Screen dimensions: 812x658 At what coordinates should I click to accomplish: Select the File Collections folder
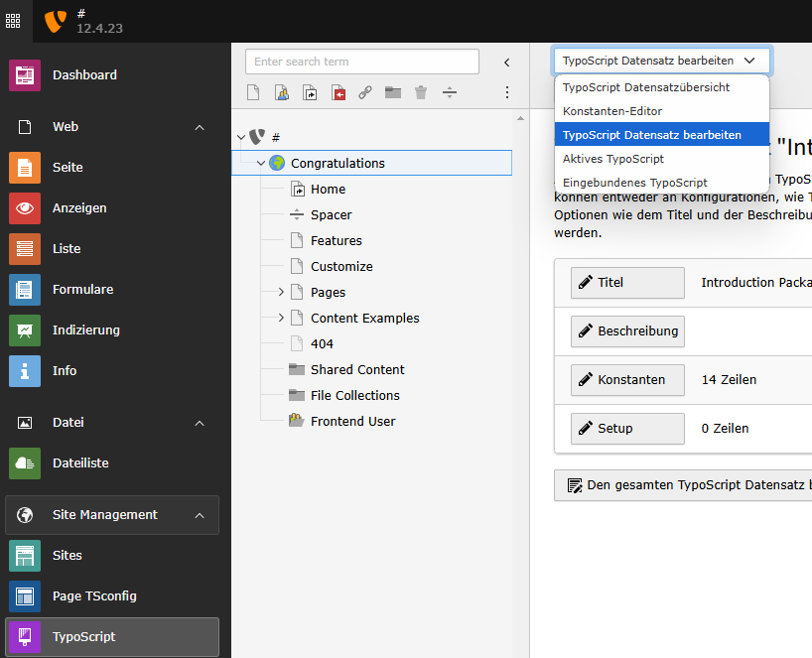(x=354, y=396)
